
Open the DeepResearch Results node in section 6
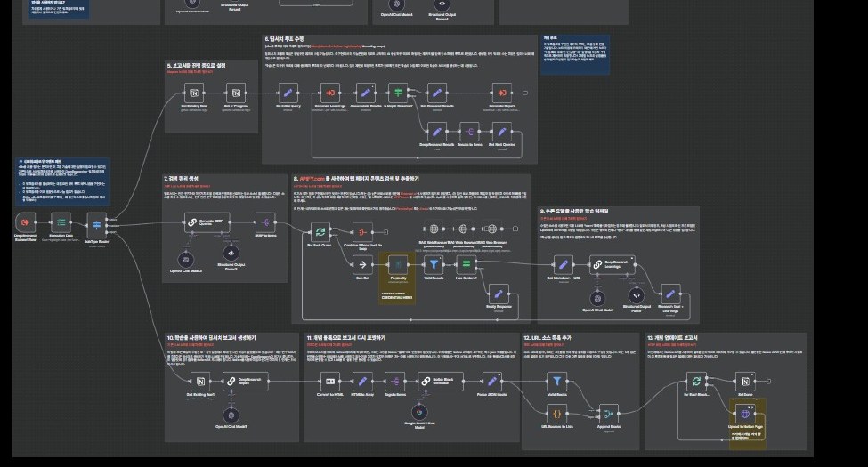point(437,132)
